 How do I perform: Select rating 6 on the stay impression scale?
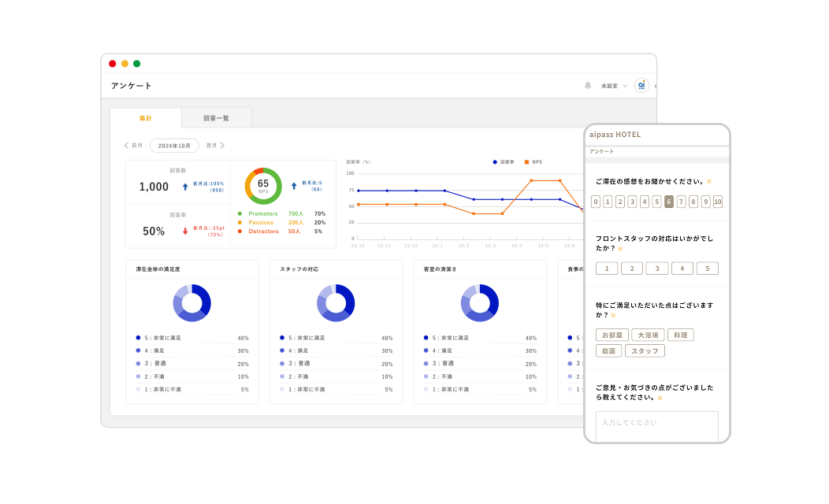click(669, 202)
